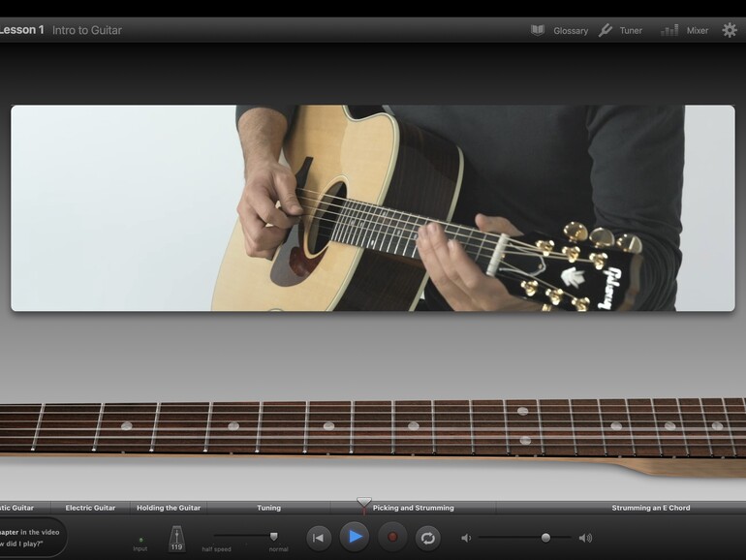Click the "How did I play?" prompt box

click(31, 538)
